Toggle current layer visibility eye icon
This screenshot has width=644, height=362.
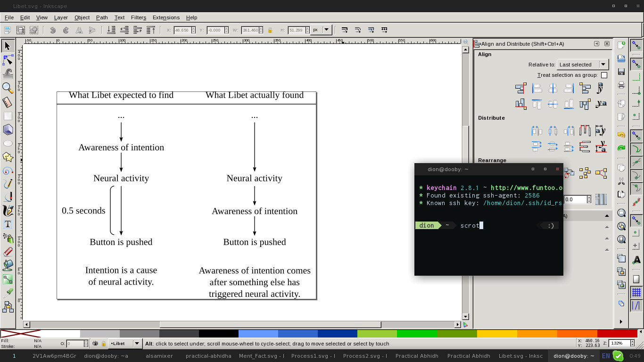95,344
